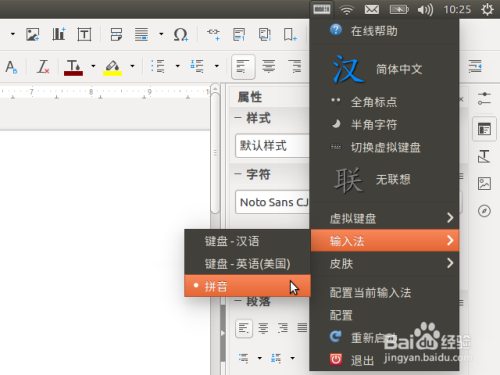This screenshot has height=375, width=500.
Task: Open the highlighting color dropdown arrow
Action: pyautogui.click(x=132, y=66)
